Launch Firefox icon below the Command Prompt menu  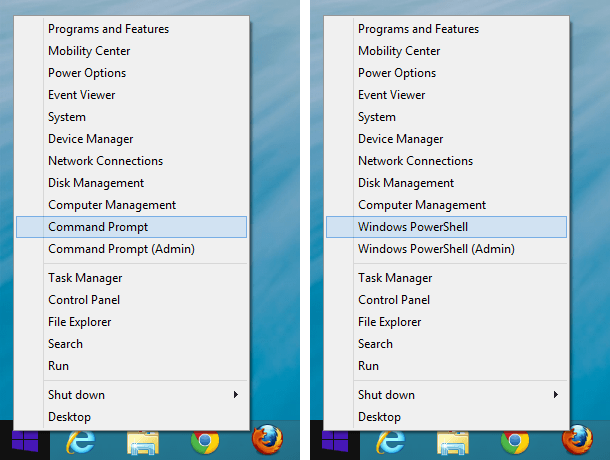(x=267, y=440)
